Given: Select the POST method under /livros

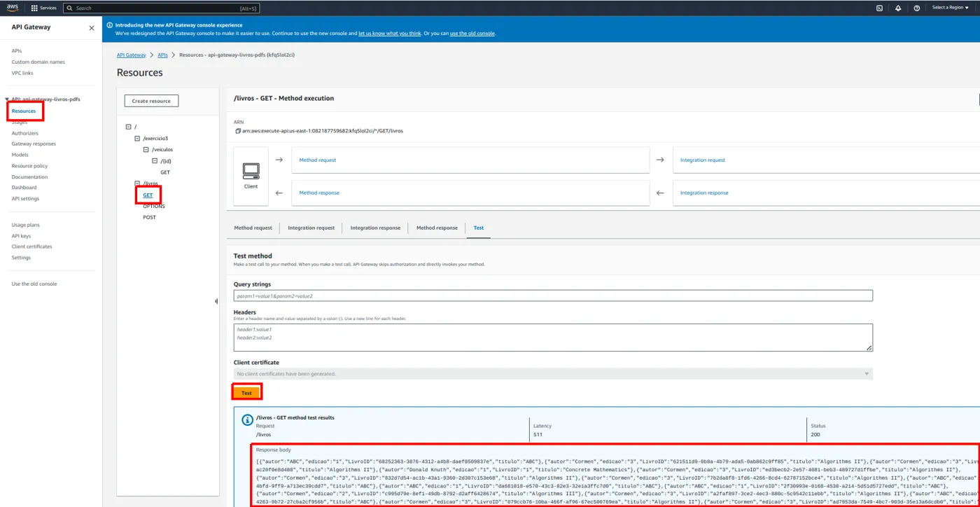Looking at the screenshot, I should click(149, 217).
